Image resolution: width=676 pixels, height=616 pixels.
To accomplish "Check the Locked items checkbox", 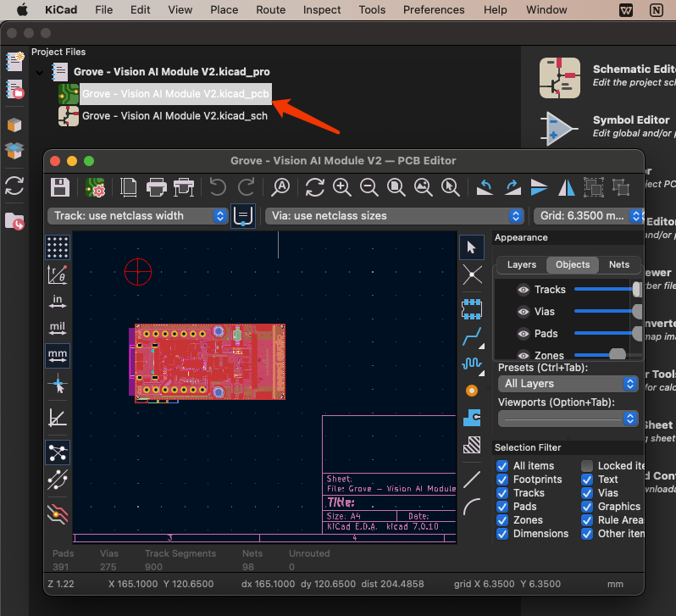I will coord(587,466).
